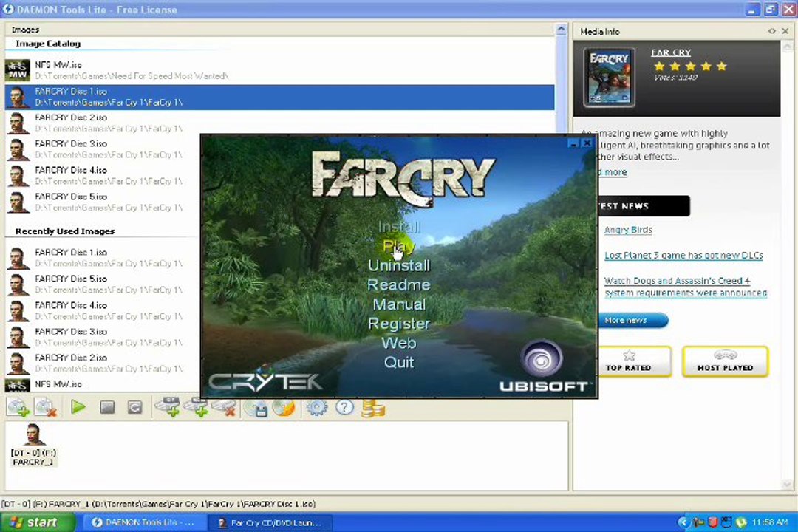This screenshot has height=532, width=798.
Task: Switch to DAEMON Tools Lite taskbar button
Action: click(x=143, y=522)
